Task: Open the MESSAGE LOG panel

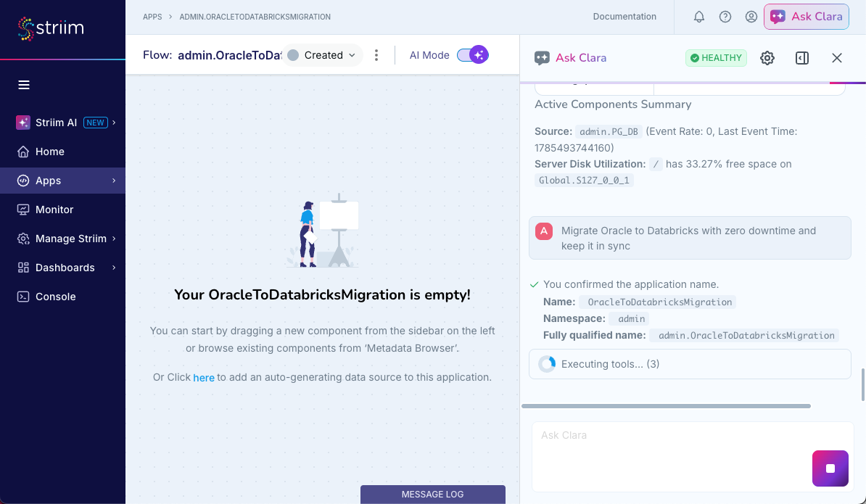Action: pyautogui.click(x=432, y=494)
